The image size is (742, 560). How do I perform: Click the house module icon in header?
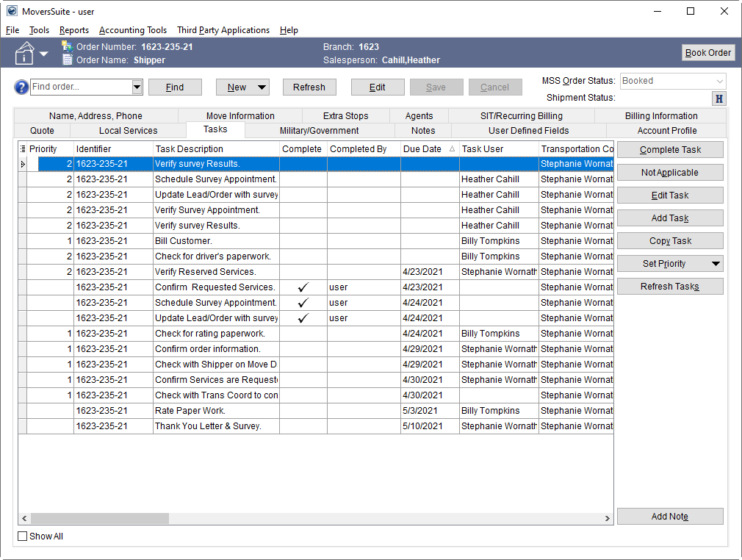(25, 53)
